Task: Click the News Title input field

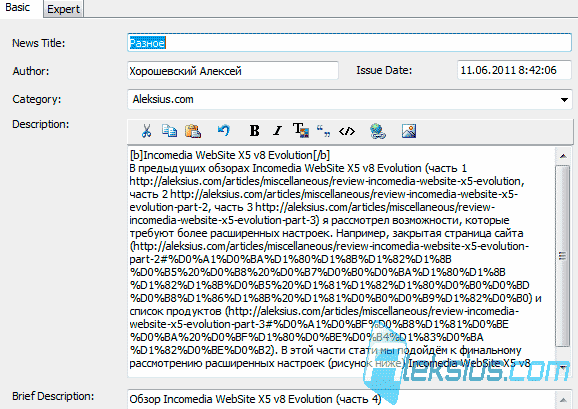Action: point(349,43)
